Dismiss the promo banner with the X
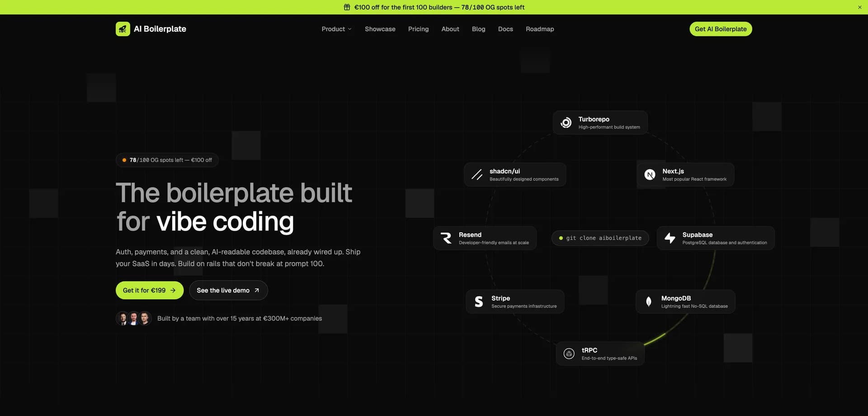868x416 pixels. coord(859,7)
